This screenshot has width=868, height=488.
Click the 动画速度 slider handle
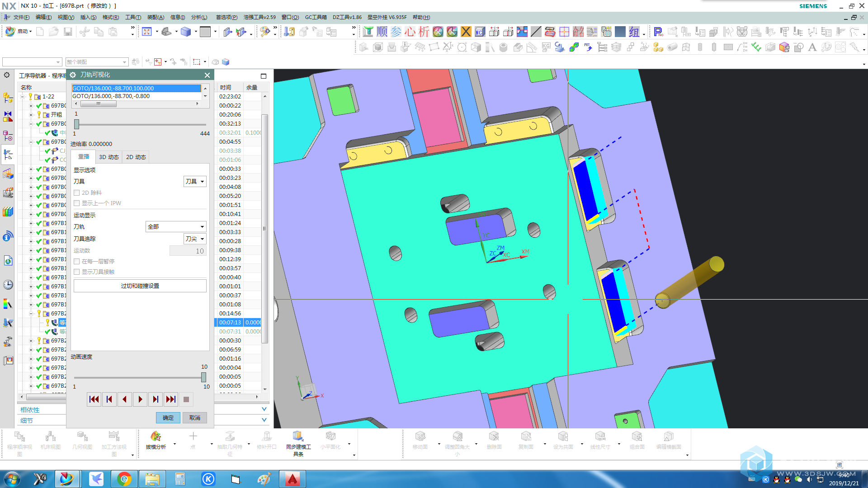tap(203, 377)
